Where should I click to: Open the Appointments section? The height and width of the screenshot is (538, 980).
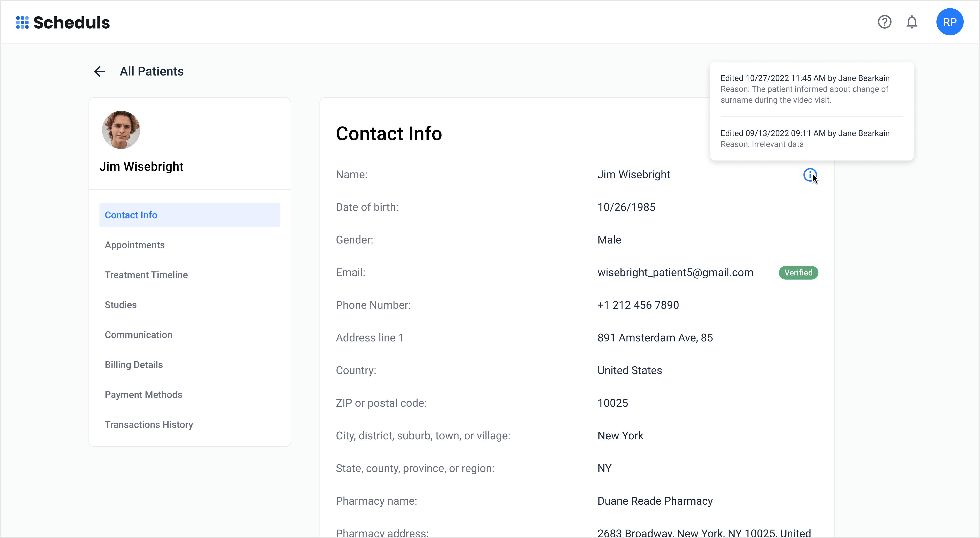135,245
